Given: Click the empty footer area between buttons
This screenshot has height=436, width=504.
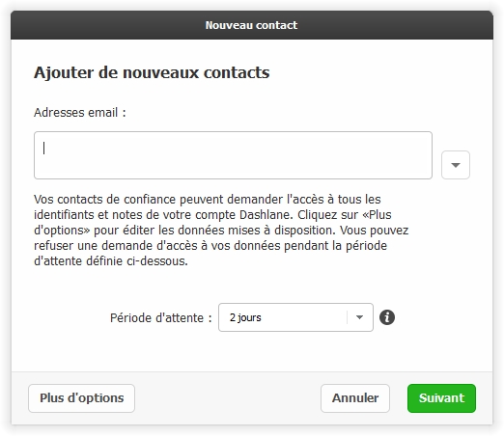Looking at the screenshot, I should [228, 398].
